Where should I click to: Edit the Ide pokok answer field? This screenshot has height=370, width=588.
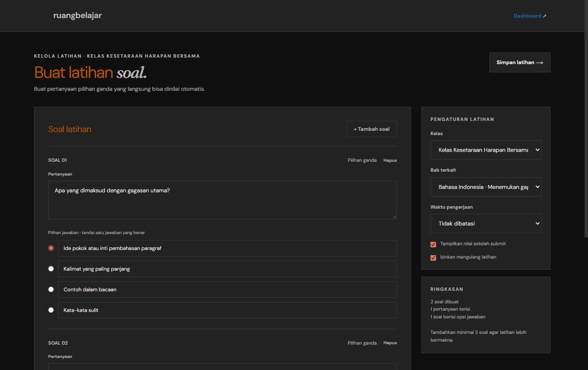pyautogui.click(x=227, y=248)
